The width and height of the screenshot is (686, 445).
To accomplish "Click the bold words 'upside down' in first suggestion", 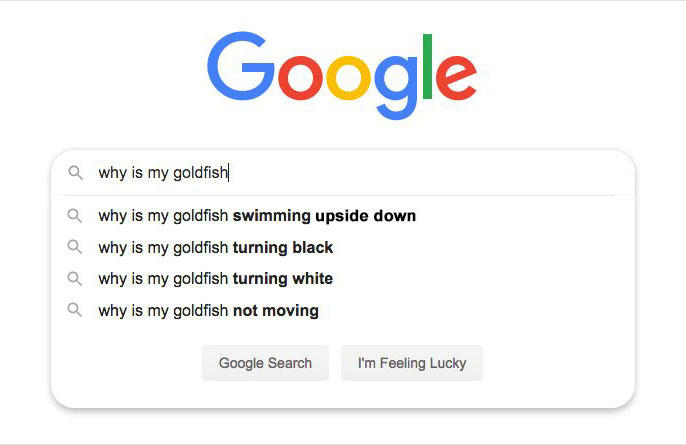I will tap(365, 216).
